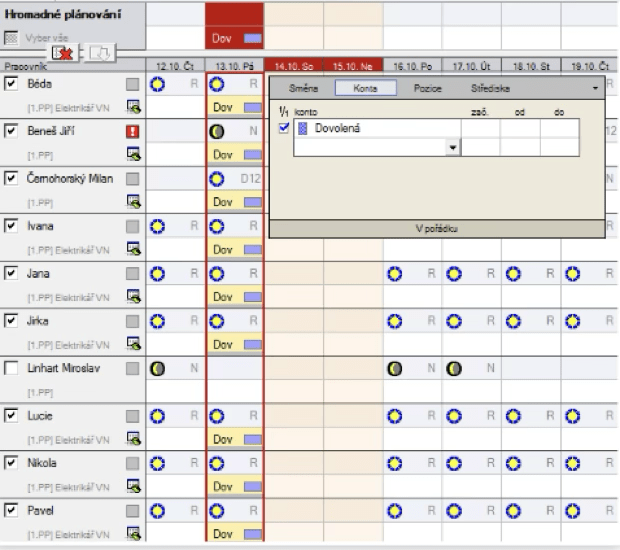Click the 12.10. Čt column header
This screenshot has height=550, width=620.
[x=175, y=66]
